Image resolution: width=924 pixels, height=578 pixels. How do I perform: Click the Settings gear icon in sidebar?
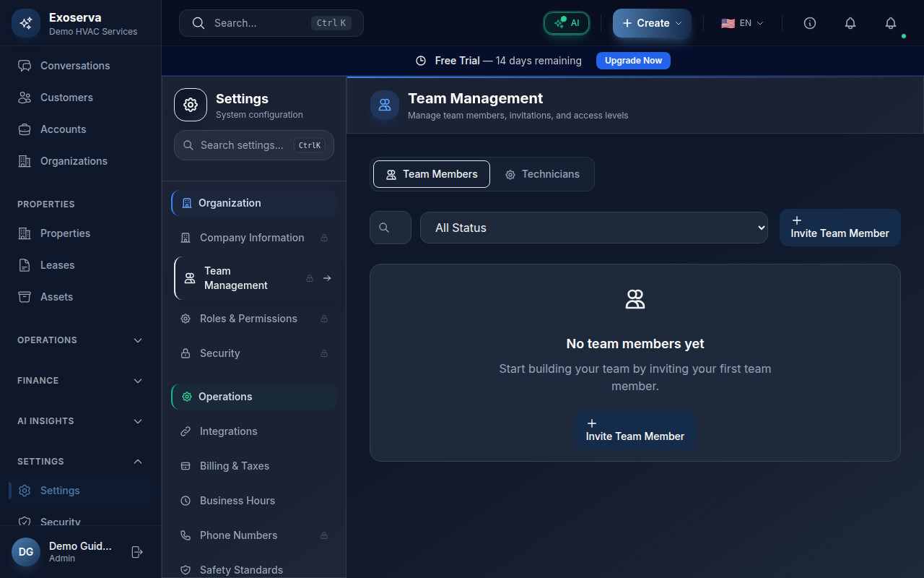click(25, 491)
